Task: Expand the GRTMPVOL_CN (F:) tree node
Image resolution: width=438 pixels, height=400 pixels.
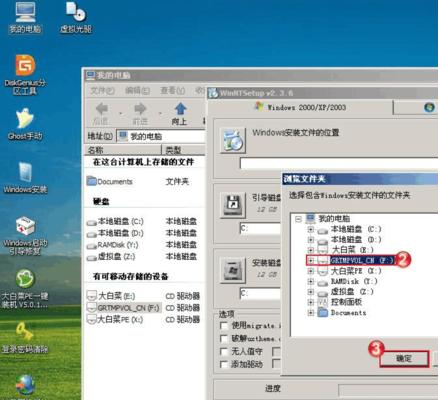Action: (311, 260)
